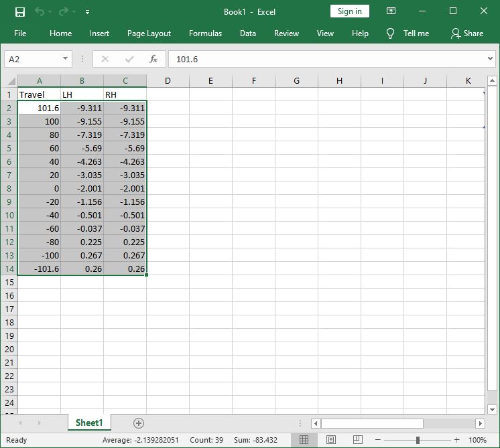Click the Insert Function fx icon

153,59
